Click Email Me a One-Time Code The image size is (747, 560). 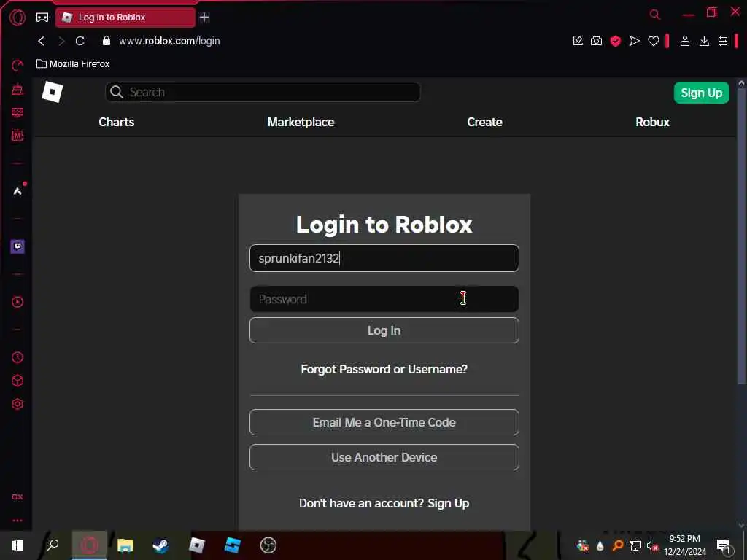tap(384, 422)
